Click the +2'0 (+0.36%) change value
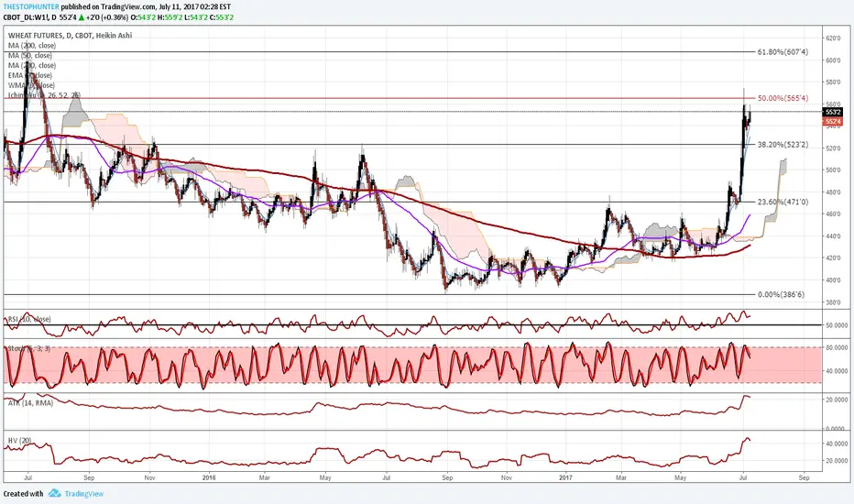 pyautogui.click(x=106, y=17)
